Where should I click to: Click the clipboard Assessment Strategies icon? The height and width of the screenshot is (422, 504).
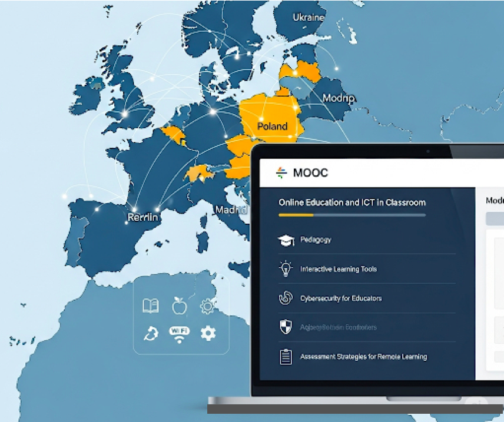286,357
